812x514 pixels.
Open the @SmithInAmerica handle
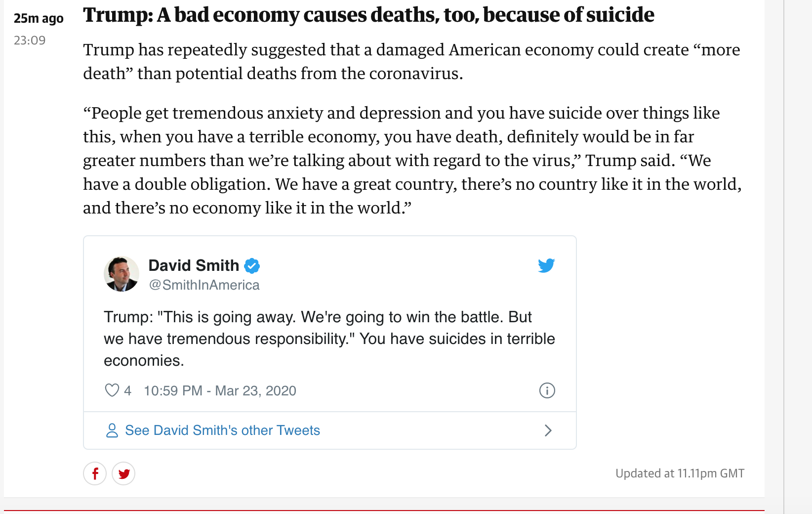pos(204,285)
